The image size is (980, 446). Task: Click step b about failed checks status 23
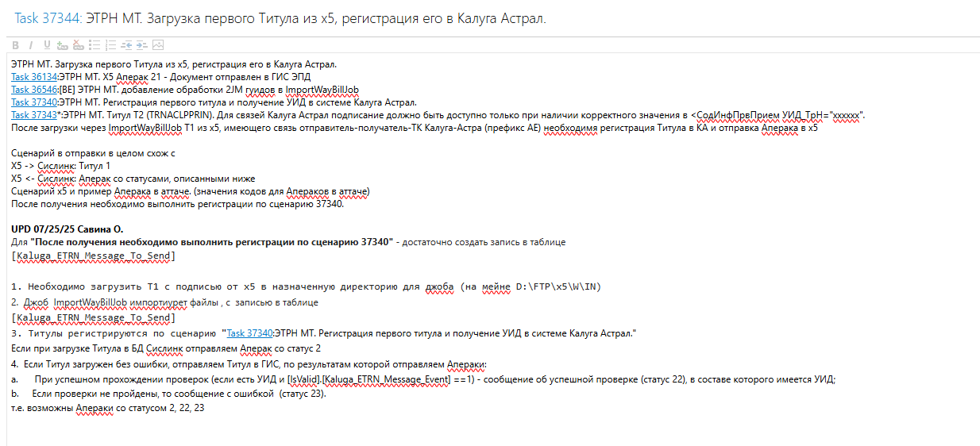point(168,394)
